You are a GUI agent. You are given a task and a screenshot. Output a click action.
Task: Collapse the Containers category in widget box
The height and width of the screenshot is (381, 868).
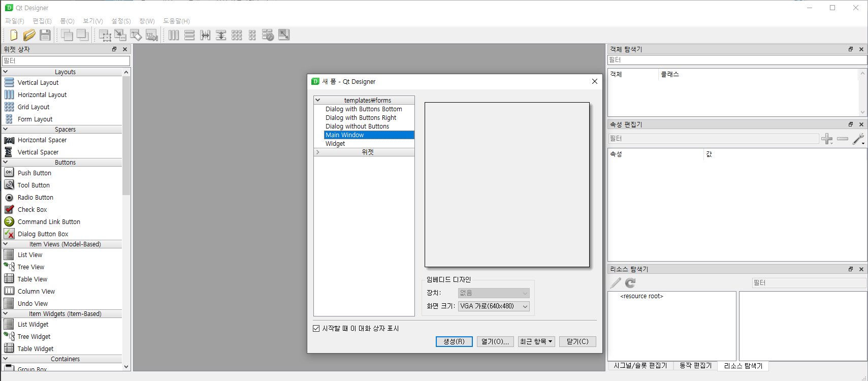click(x=6, y=359)
